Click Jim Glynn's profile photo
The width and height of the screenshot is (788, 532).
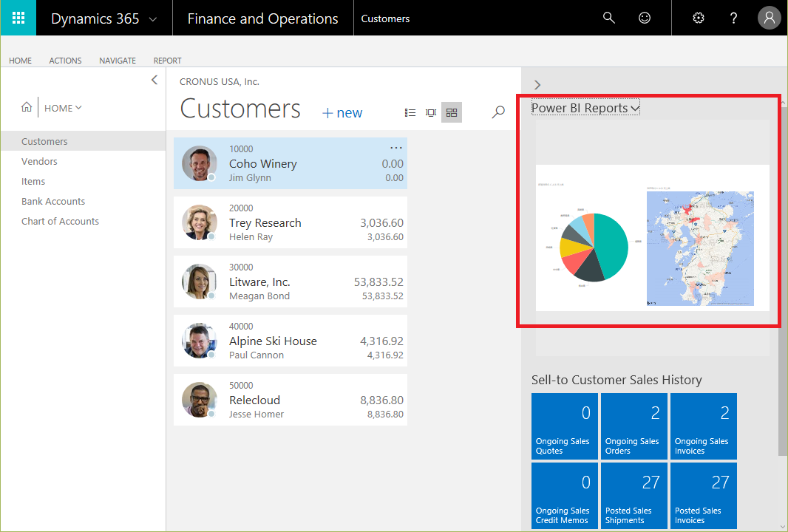(200, 163)
